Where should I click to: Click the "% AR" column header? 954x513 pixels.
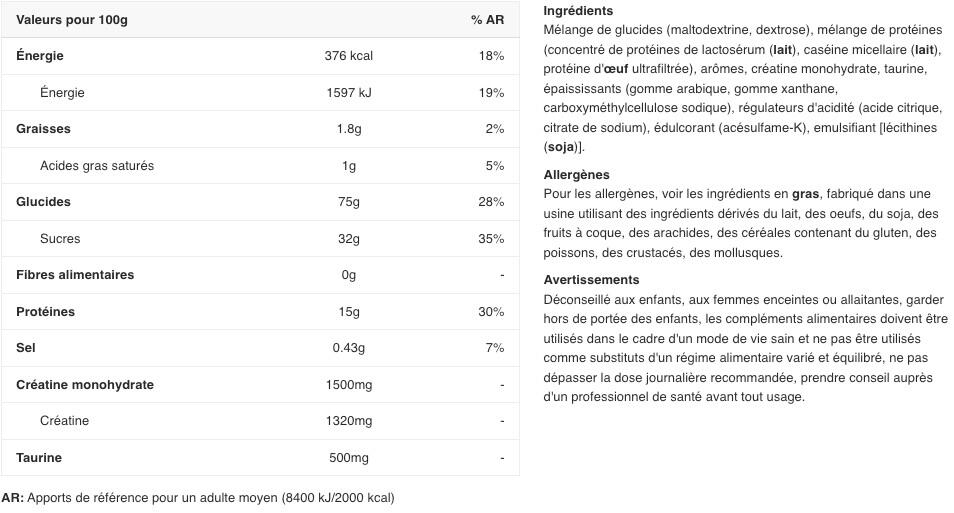click(487, 20)
